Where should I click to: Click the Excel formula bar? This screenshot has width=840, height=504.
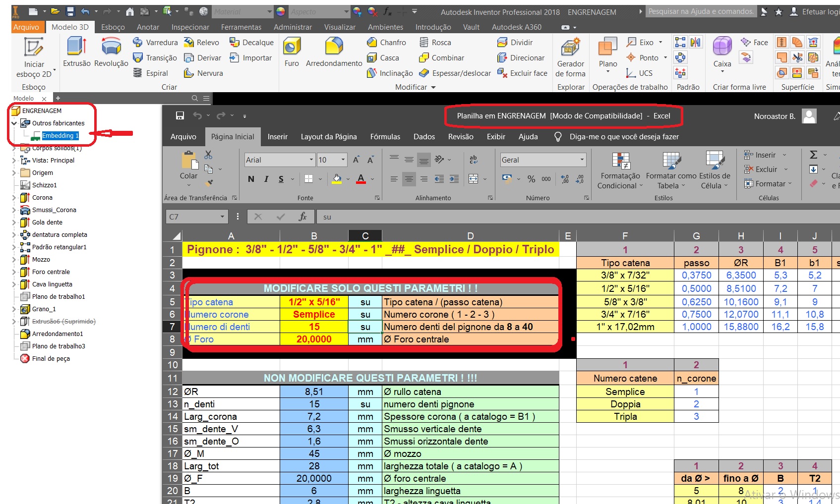tap(579, 217)
